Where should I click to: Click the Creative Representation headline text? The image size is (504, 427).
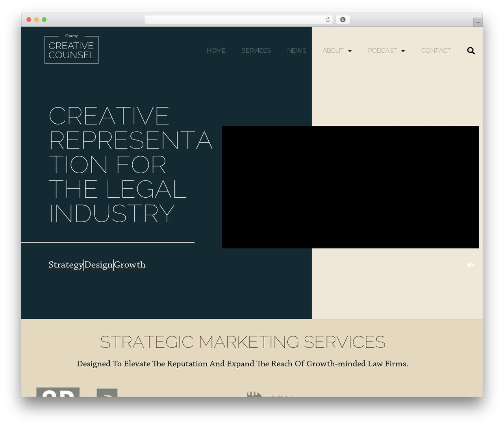tap(130, 164)
